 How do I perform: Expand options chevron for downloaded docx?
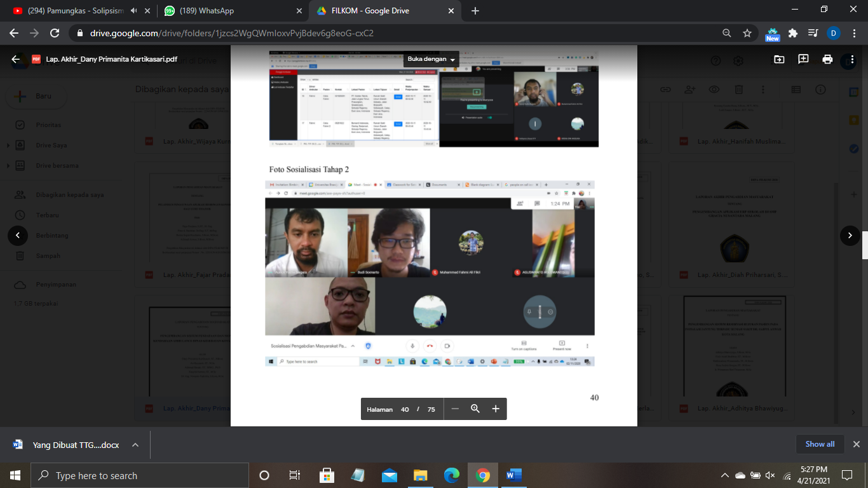[x=135, y=445]
